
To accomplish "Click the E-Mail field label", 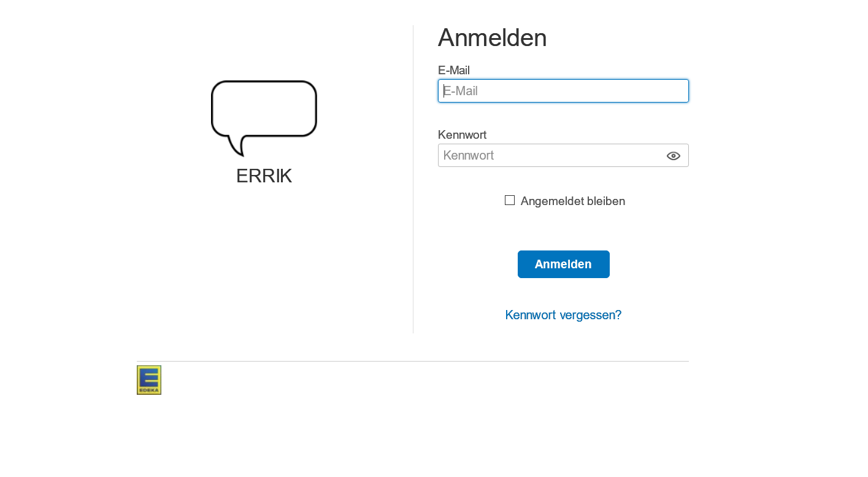I will (453, 70).
